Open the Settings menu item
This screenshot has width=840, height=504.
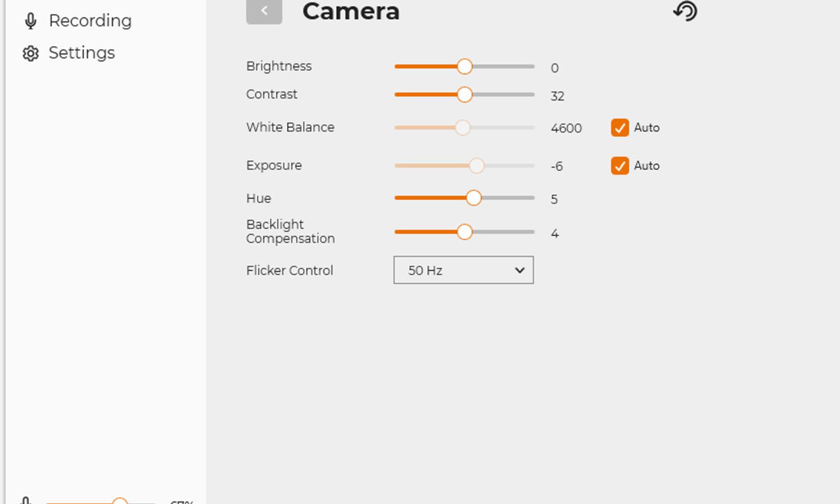82,53
